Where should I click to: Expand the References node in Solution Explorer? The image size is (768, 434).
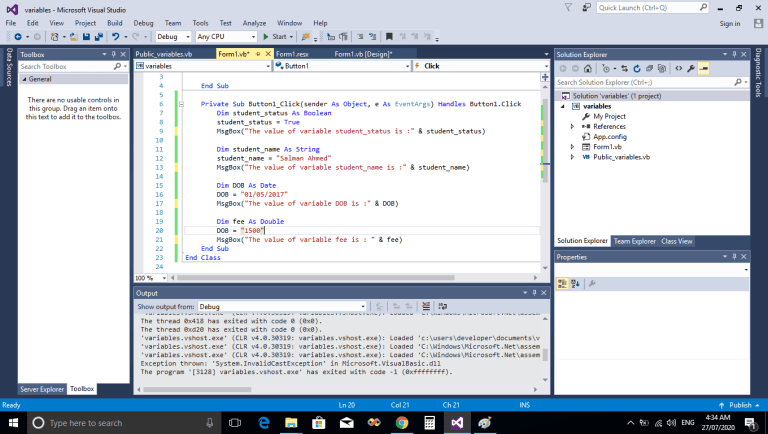(x=572, y=126)
